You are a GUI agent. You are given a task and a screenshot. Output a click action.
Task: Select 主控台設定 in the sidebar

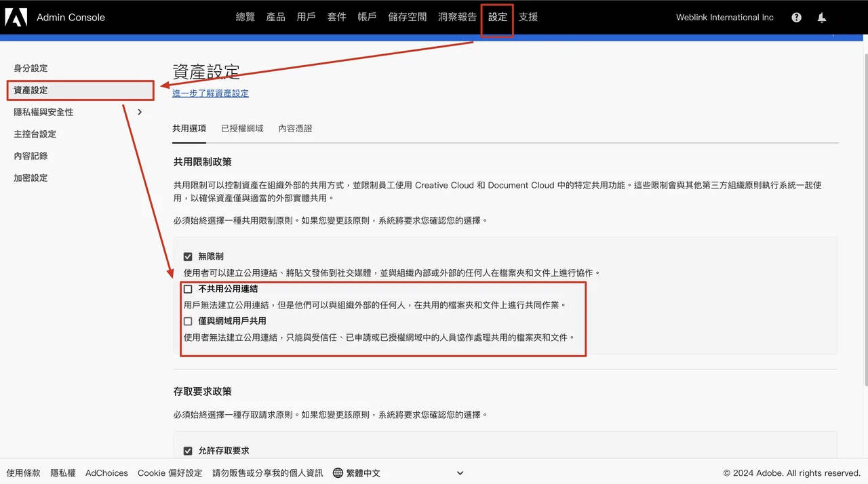point(35,134)
